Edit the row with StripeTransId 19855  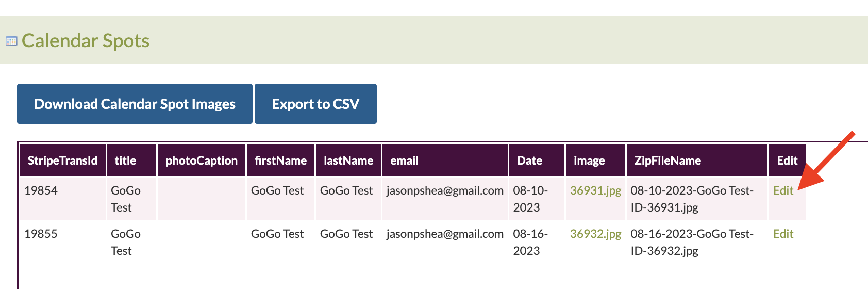tap(783, 234)
